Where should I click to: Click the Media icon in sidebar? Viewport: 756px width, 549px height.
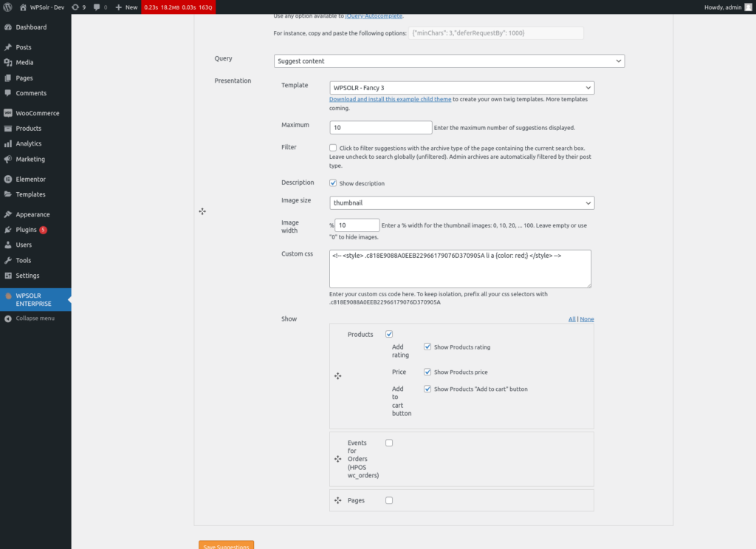pyautogui.click(x=7, y=62)
